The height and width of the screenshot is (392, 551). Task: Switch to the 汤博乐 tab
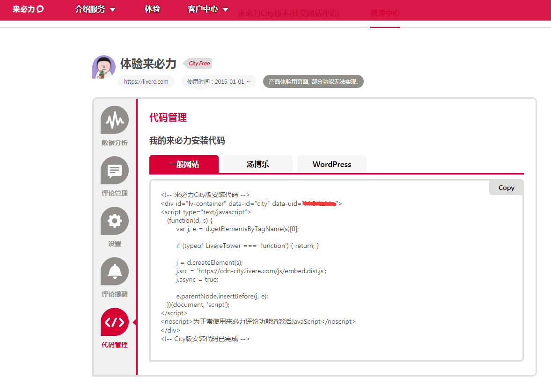point(258,164)
